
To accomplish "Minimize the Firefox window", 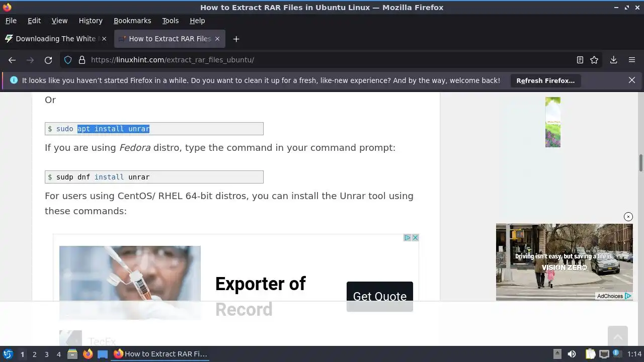I will [616, 8].
